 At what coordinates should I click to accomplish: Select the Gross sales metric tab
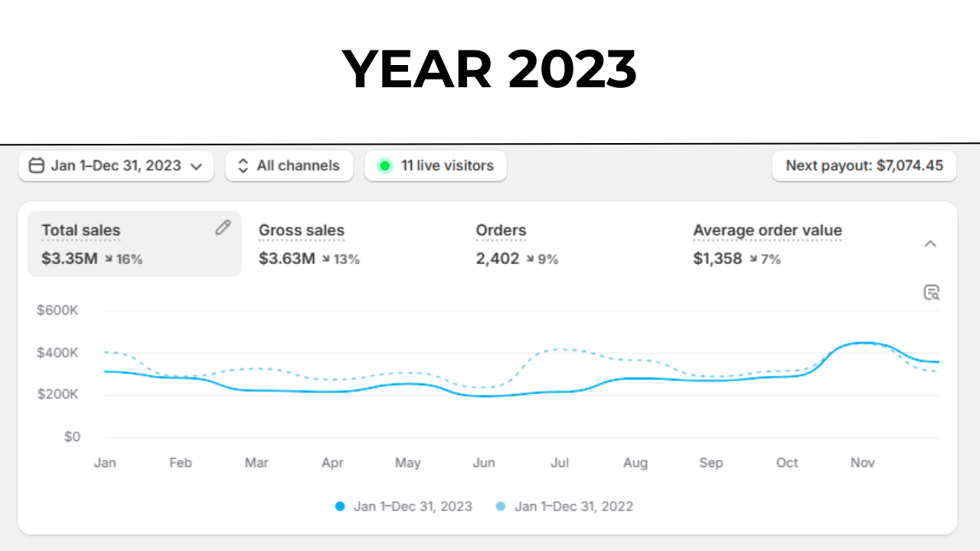(309, 243)
